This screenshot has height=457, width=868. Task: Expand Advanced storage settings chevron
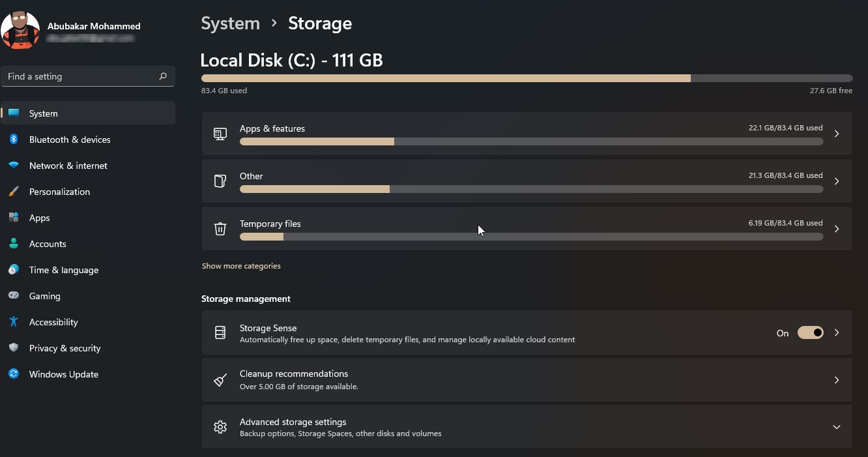click(x=837, y=427)
